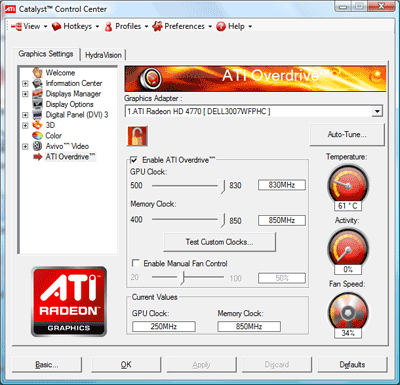Click the 830MHz GPU clock field

pos(282,185)
